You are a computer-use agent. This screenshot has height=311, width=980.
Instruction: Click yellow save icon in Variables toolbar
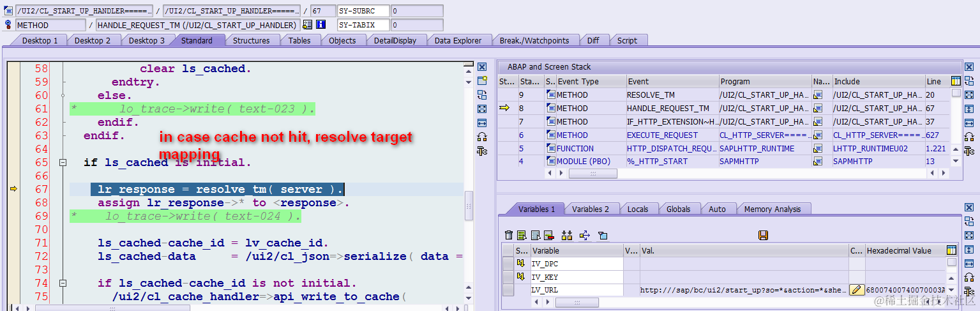pyautogui.click(x=763, y=236)
